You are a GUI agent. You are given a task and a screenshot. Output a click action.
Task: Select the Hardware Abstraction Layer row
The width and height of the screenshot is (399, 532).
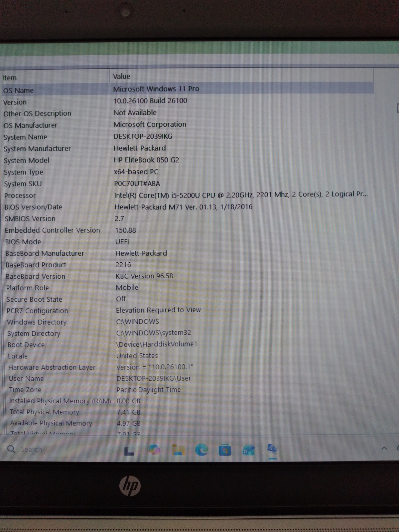click(187, 367)
